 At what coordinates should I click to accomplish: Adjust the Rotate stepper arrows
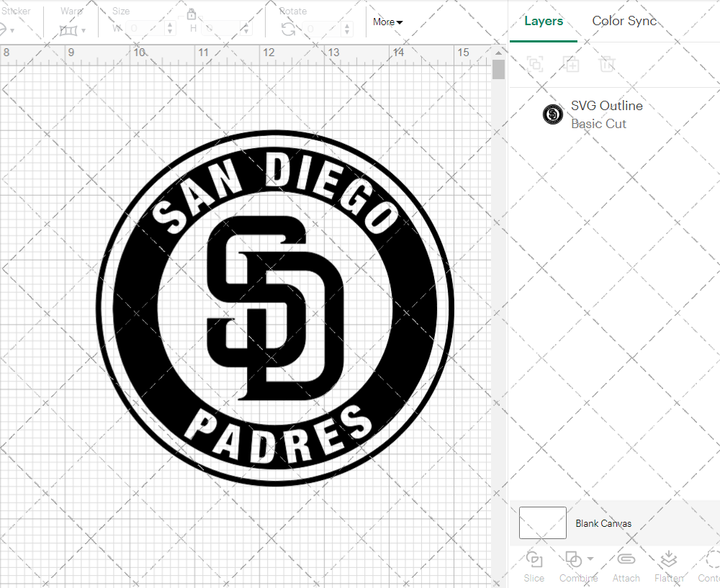347,29
